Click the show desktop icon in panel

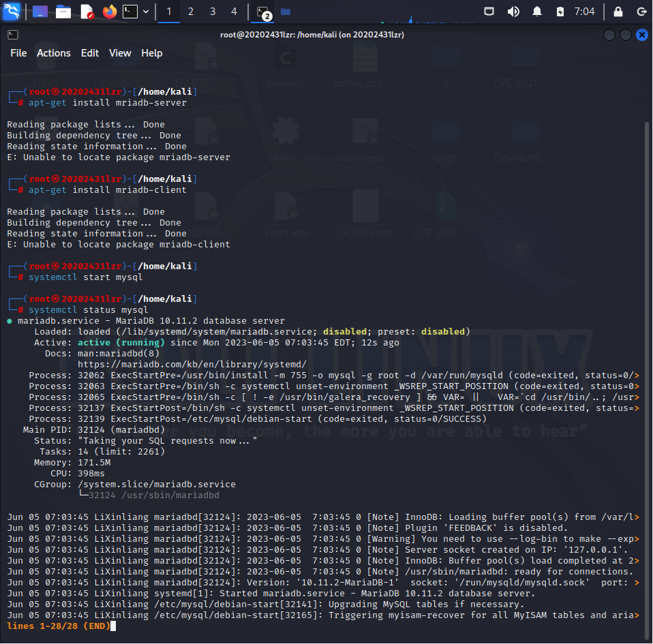coord(40,12)
